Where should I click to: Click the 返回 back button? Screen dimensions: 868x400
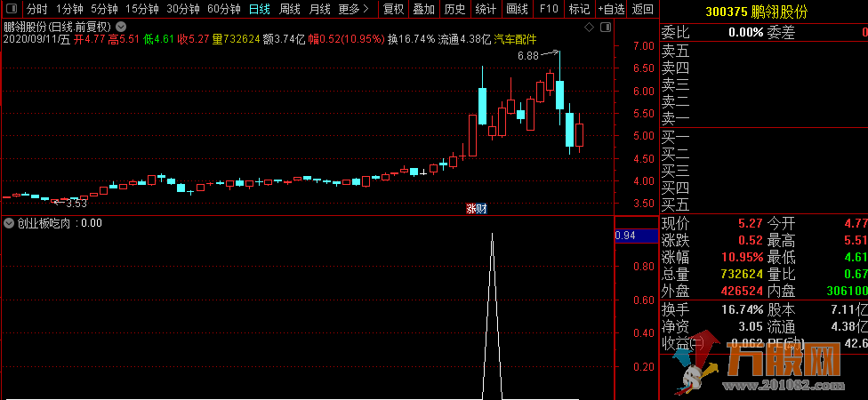[x=642, y=9]
